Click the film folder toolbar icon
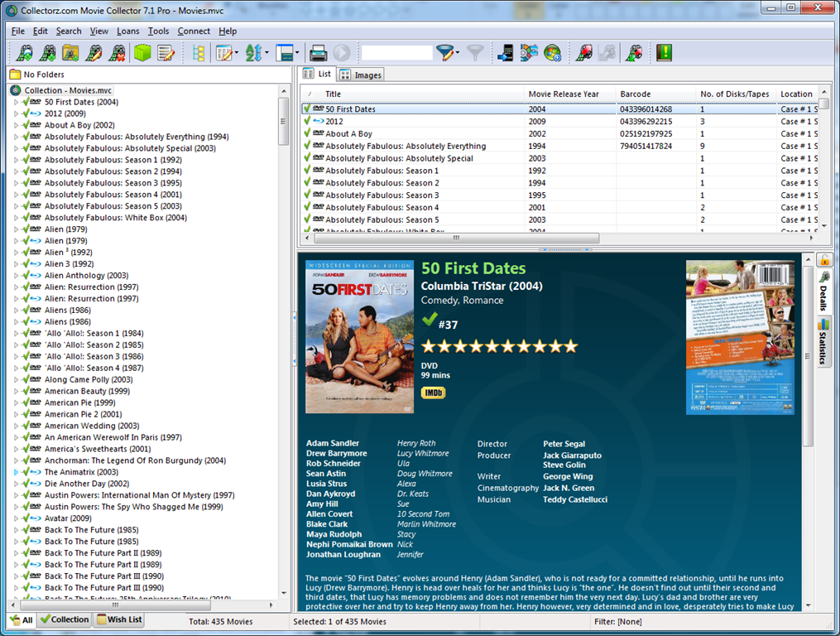This screenshot has width=840, height=636. coord(70,52)
